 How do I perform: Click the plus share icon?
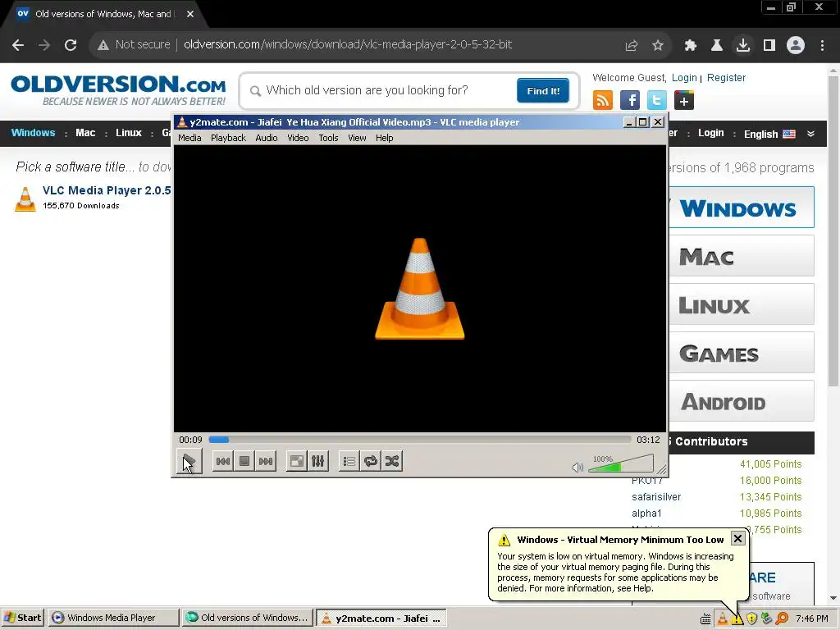[684, 100]
